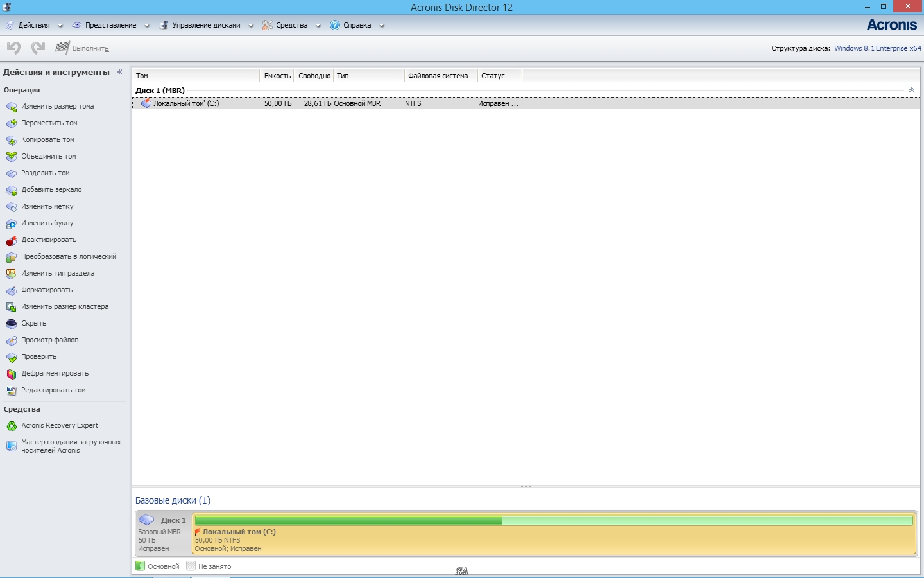
Task: Click the Convert to logical icon
Action: pos(12,257)
